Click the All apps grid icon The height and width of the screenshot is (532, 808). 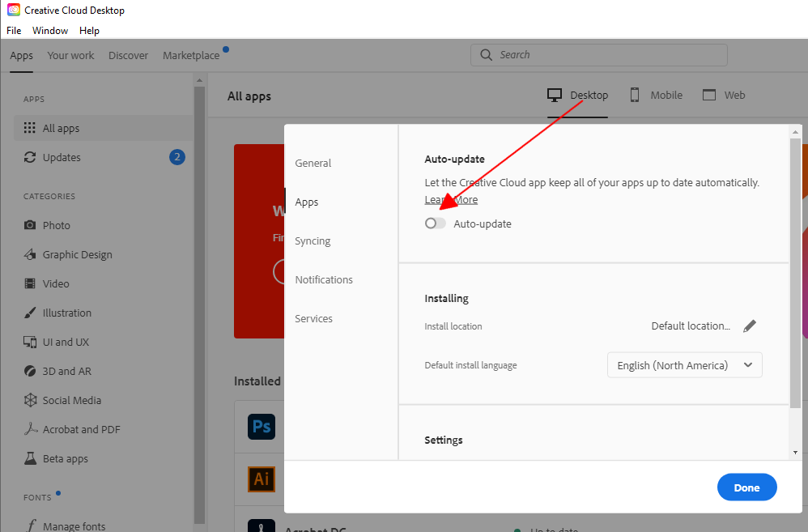coord(28,128)
